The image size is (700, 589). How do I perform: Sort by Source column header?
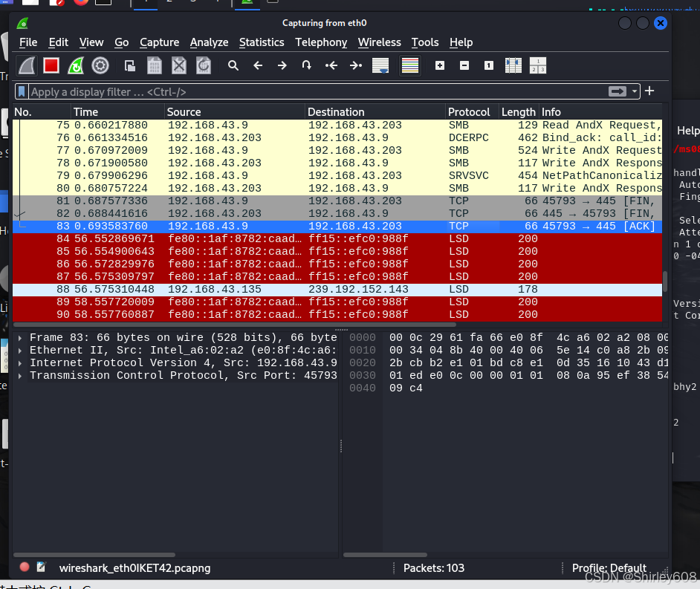point(235,112)
